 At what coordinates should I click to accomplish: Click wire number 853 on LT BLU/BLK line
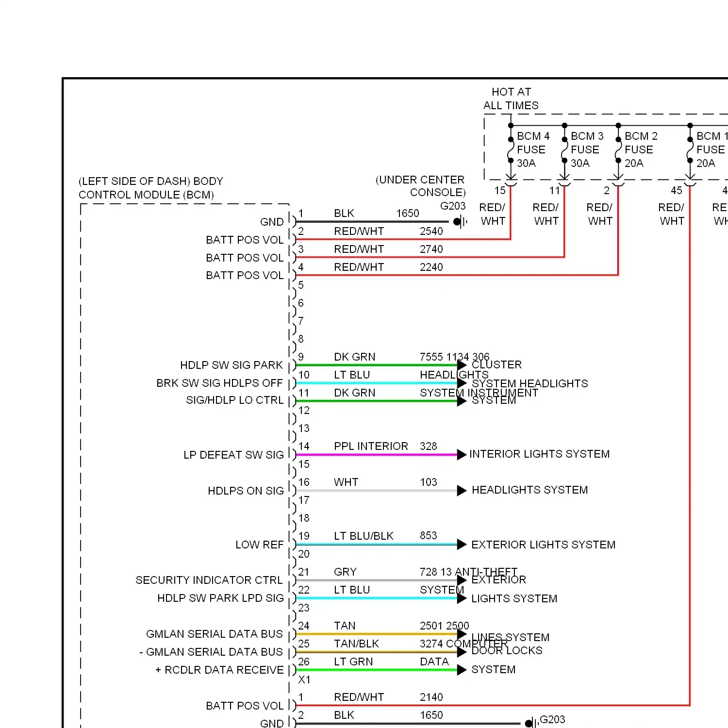click(x=428, y=535)
